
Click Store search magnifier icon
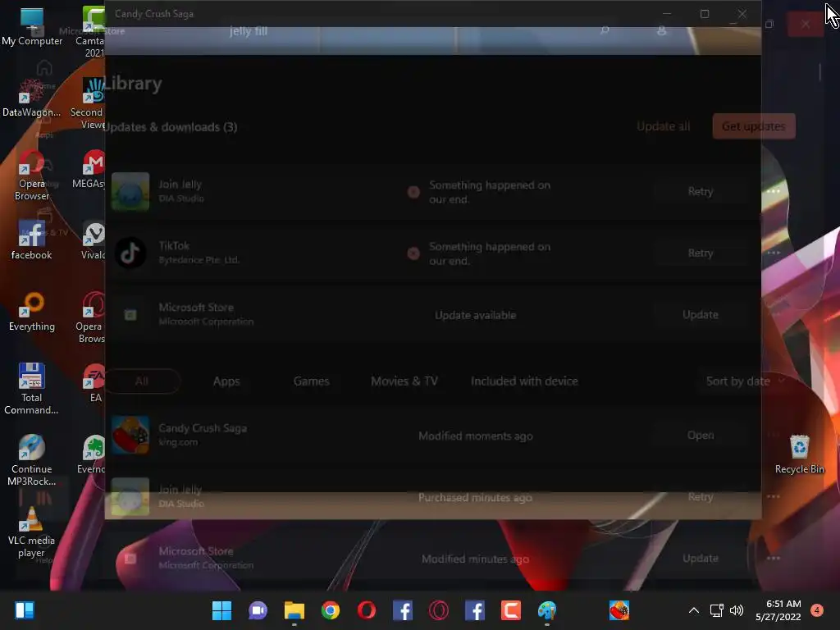coord(605,30)
